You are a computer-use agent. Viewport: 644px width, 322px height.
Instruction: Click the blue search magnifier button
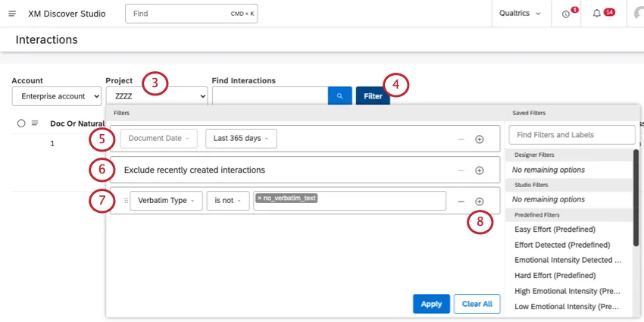(339, 96)
